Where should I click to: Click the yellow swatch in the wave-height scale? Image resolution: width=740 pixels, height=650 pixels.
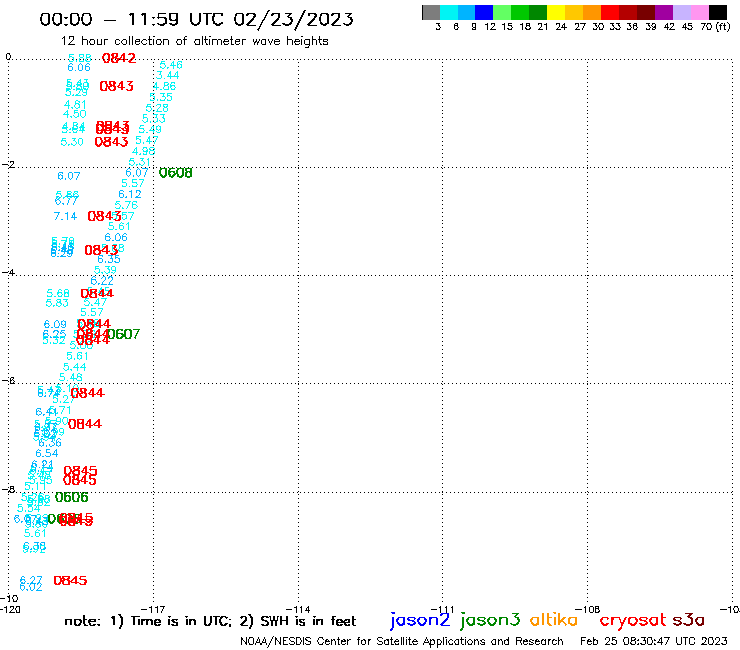point(556,12)
